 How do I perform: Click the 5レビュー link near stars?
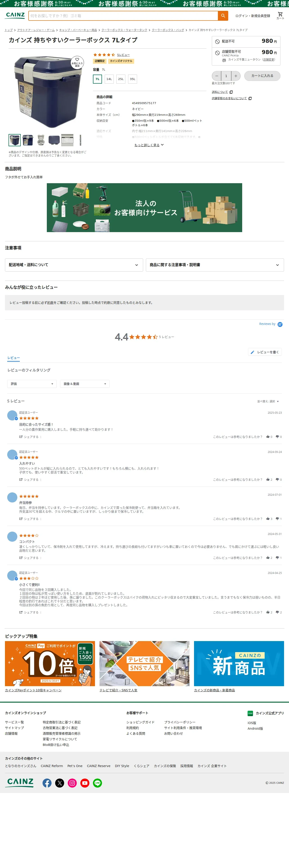click(x=123, y=55)
